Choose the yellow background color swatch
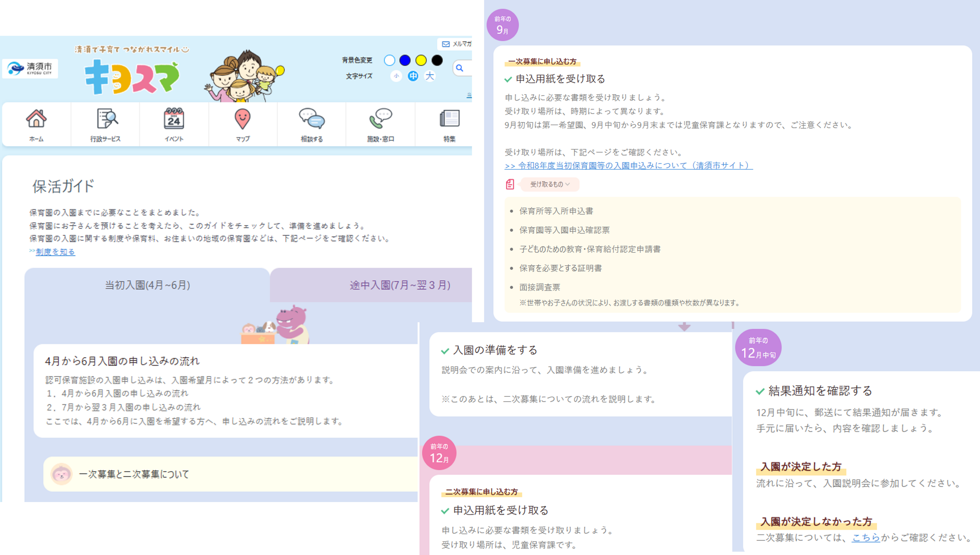 (421, 60)
